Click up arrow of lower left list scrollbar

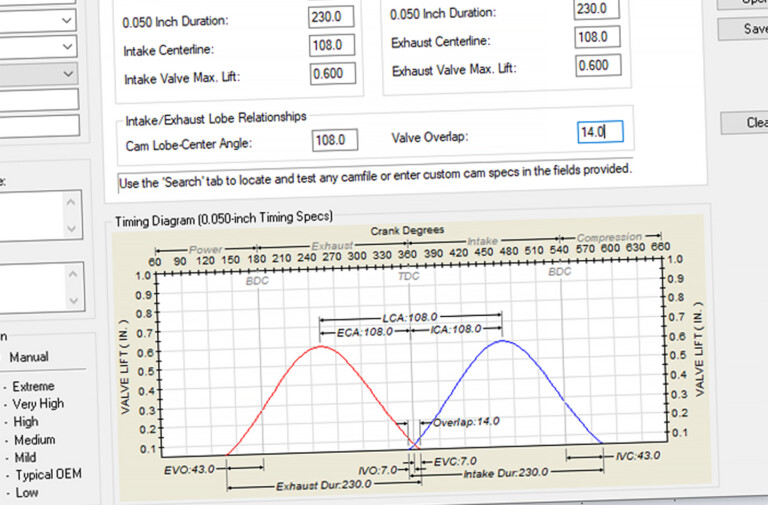[x=72, y=274]
